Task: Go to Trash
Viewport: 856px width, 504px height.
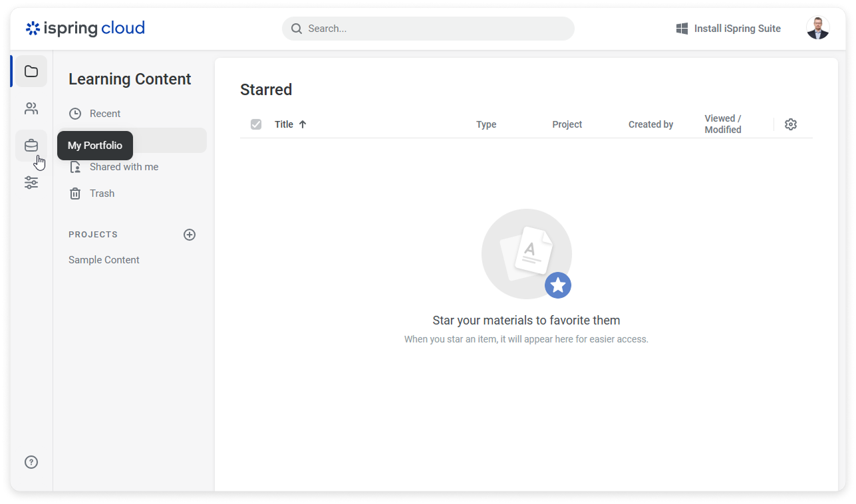Action: click(102, 193)
